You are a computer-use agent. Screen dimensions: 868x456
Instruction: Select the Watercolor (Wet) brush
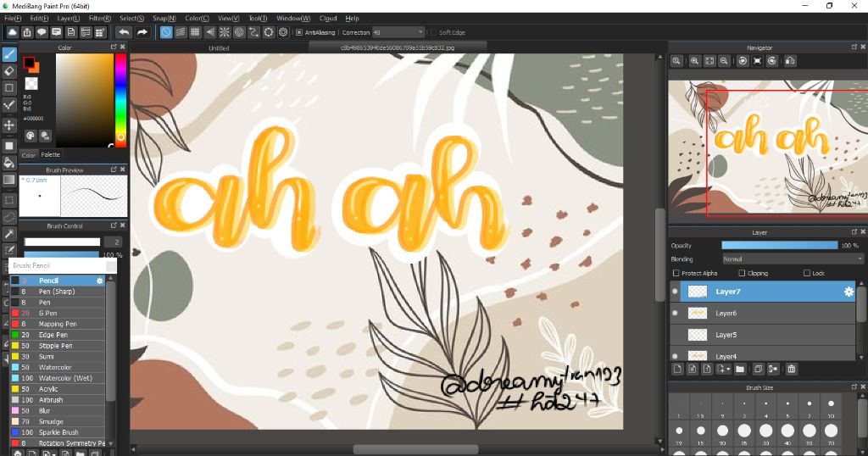pyautogui.click(x=58, y=378)
